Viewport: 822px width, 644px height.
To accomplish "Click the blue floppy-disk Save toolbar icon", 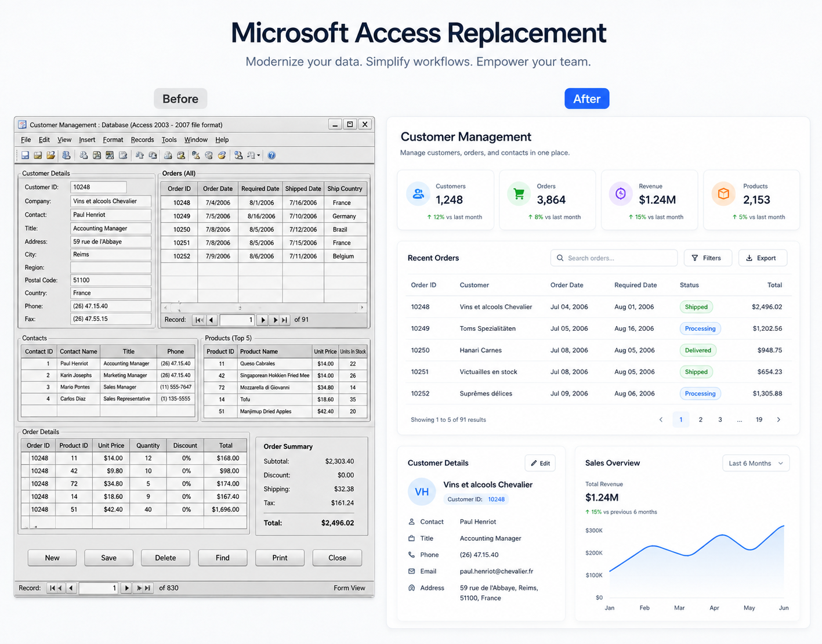I will 25,155.
